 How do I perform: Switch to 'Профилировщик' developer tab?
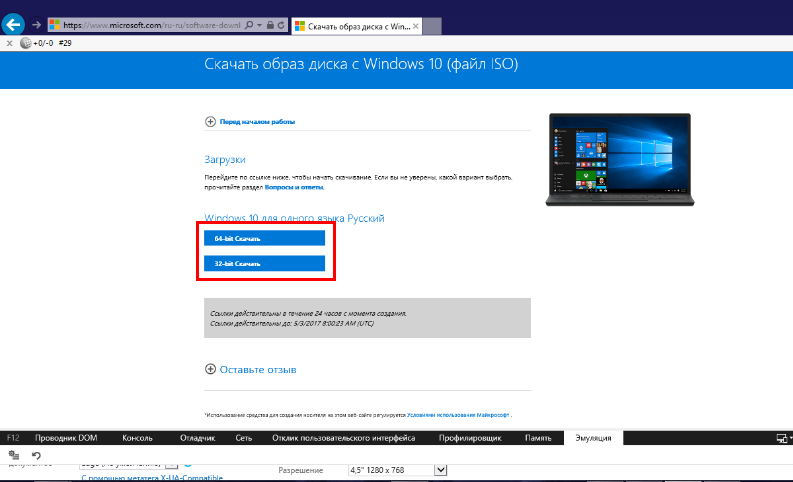pyautogui.click(x=470, y=438)
